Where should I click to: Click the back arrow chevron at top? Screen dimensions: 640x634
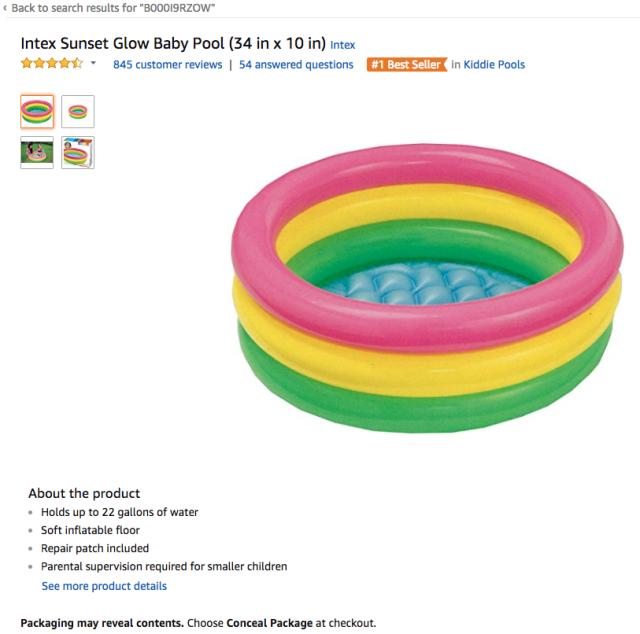(x=4, y=8)
